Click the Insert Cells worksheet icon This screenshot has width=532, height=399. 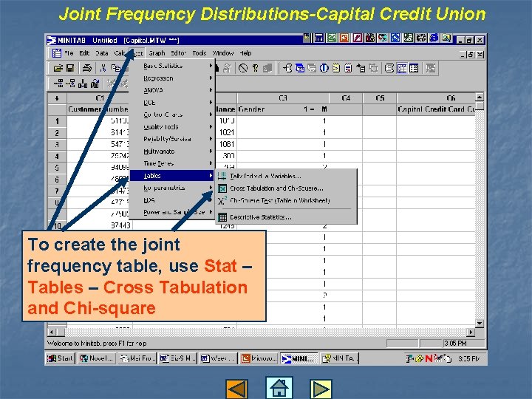(58, 83)
